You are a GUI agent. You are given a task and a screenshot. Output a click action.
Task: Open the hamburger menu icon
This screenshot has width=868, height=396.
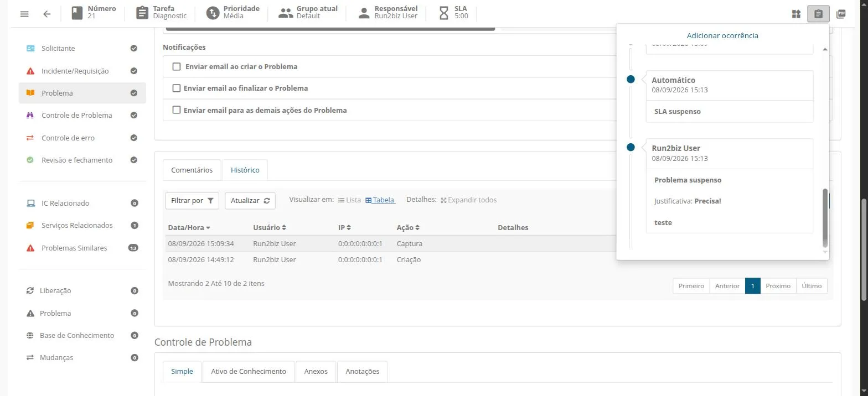(x=24, y=14)
